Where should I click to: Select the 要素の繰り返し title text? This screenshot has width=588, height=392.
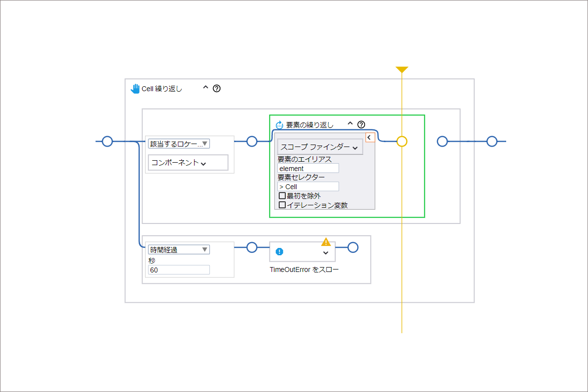[x=310, y=124]
